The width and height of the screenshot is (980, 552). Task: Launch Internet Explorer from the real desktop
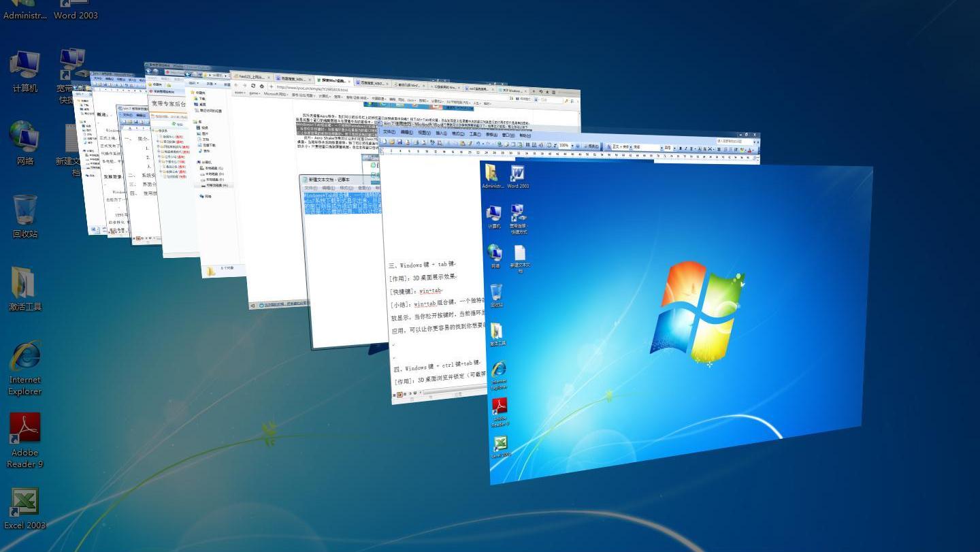(x=25, y=368)
